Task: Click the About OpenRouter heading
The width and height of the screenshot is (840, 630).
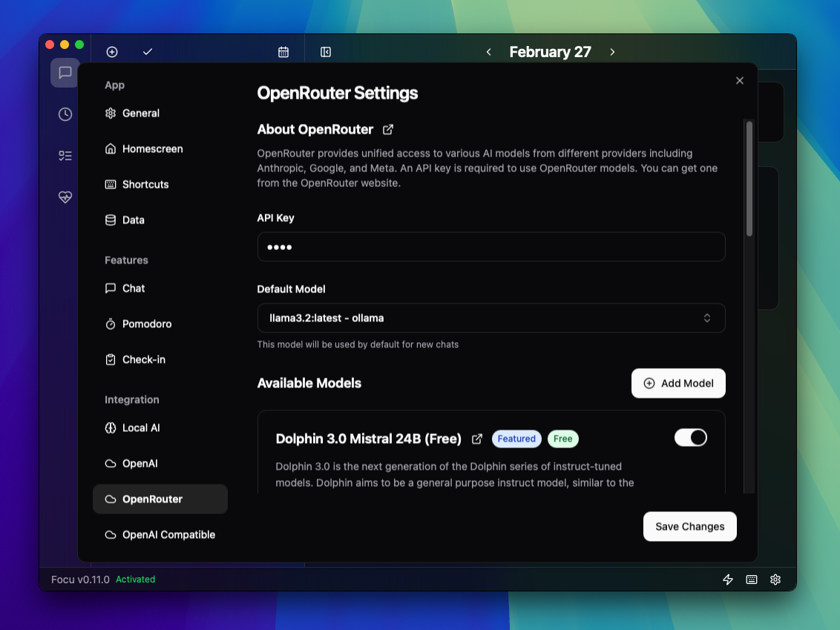Action: pos(315,130)
